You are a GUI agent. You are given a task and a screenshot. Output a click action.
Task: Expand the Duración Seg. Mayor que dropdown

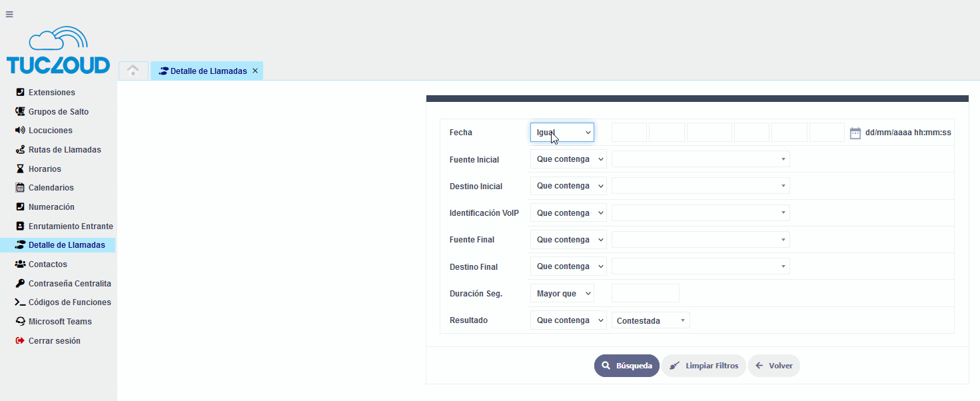562,293
